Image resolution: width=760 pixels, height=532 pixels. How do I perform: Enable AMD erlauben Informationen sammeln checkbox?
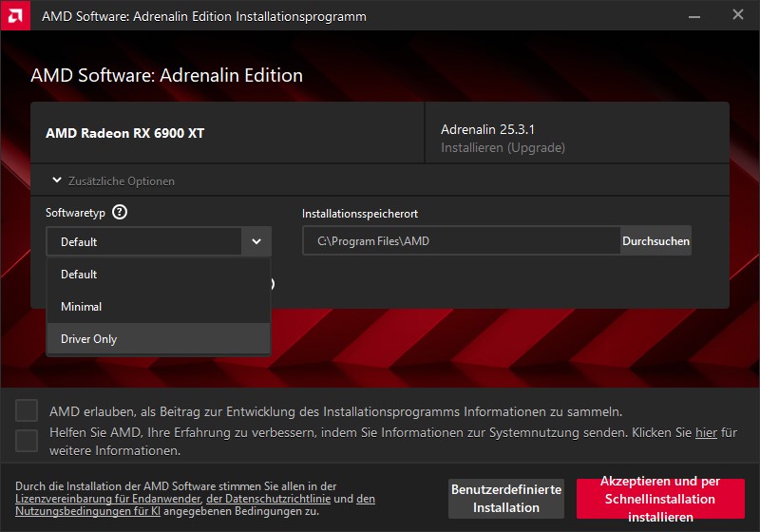[x=27, y=410]
